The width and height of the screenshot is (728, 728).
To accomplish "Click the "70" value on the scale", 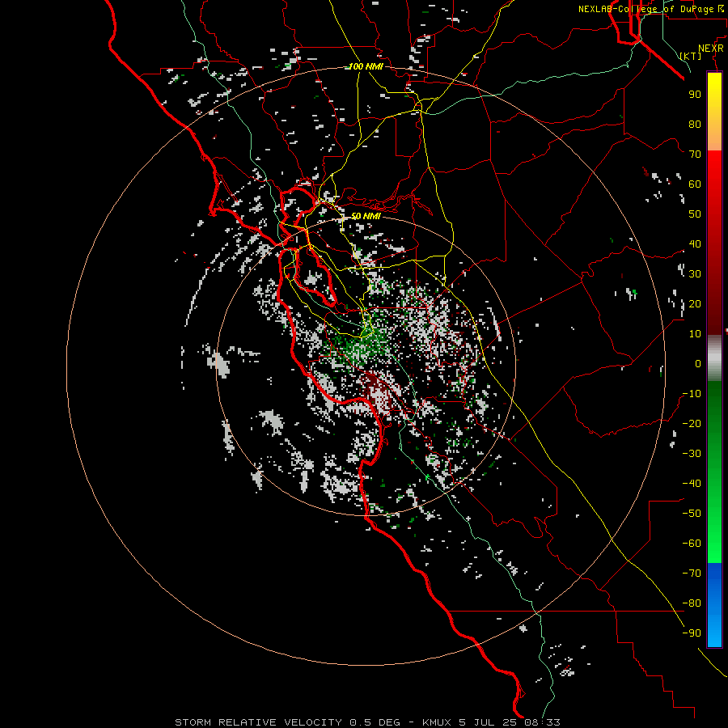I will pos(695,154).
